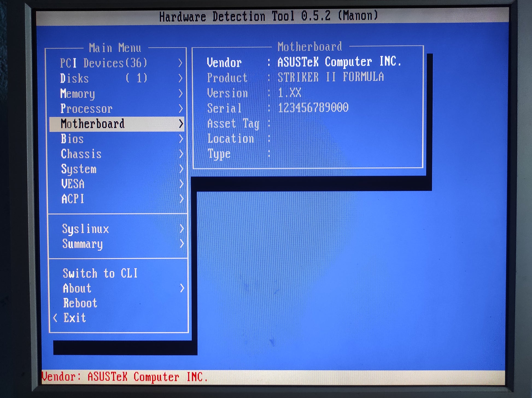This screenshot has height=398, width=532.
Task: Click the Serial number 123456789000 value
Action: click(x=313, y=107)
